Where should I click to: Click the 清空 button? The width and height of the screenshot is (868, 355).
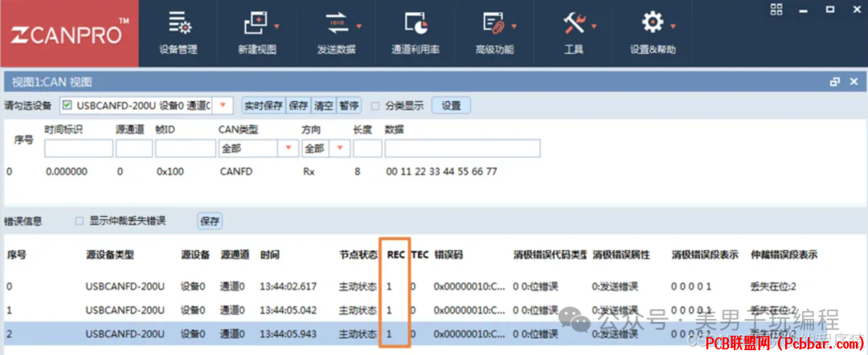click(323, 105)
